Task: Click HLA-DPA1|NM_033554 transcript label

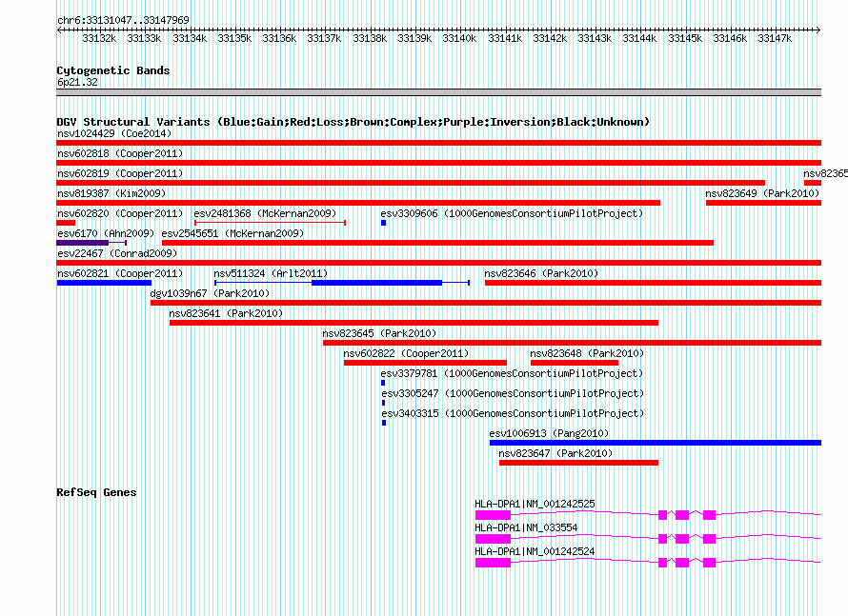Action: (526, 527)
